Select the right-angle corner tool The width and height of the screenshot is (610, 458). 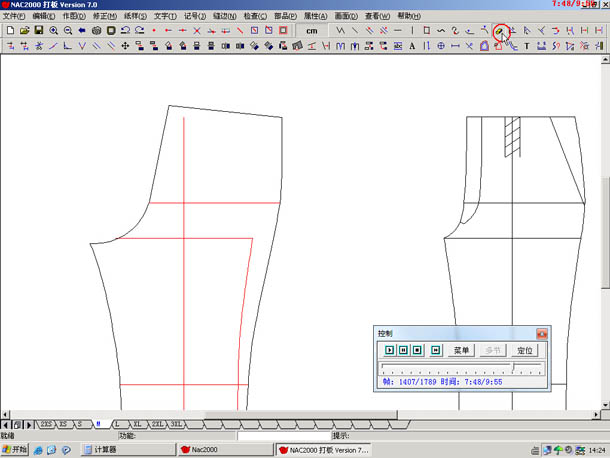pyautogui.click(x=68, y=46)
